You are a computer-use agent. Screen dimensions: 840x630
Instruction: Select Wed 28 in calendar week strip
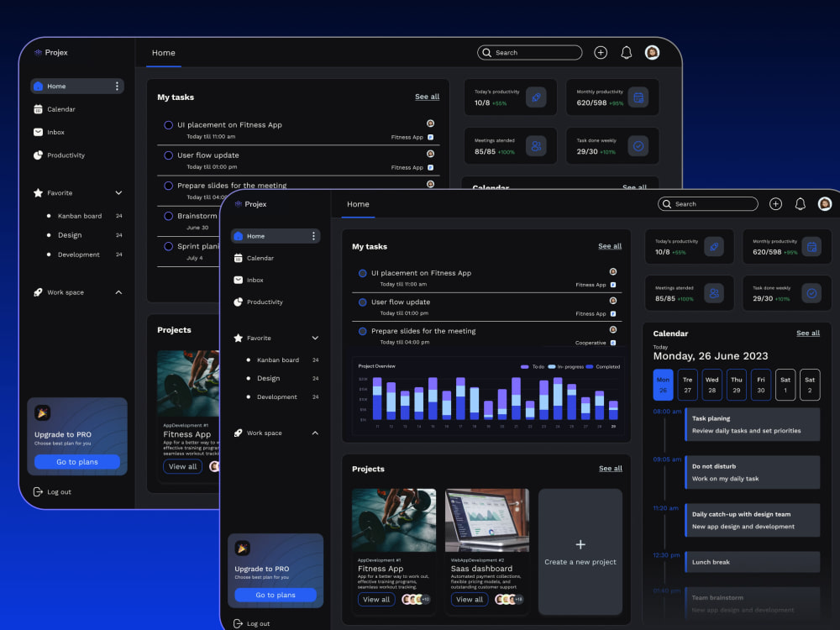tap(712, 385)
